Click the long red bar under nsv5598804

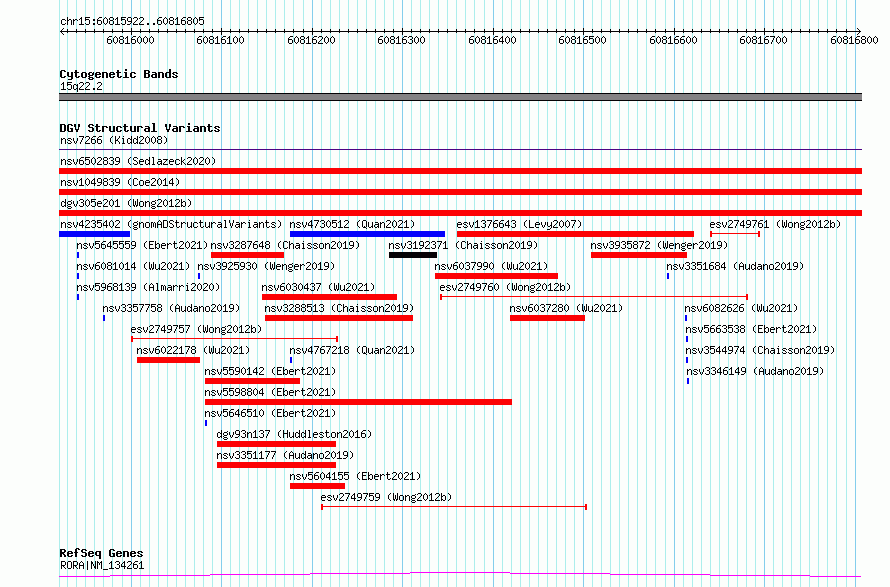click(x=358, y=402)
